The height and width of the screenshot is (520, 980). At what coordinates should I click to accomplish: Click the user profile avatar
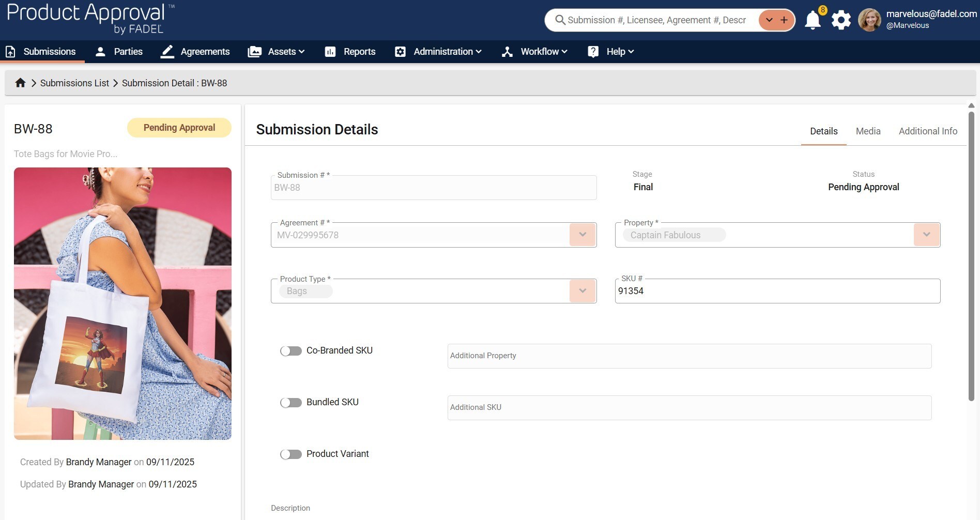869,20
